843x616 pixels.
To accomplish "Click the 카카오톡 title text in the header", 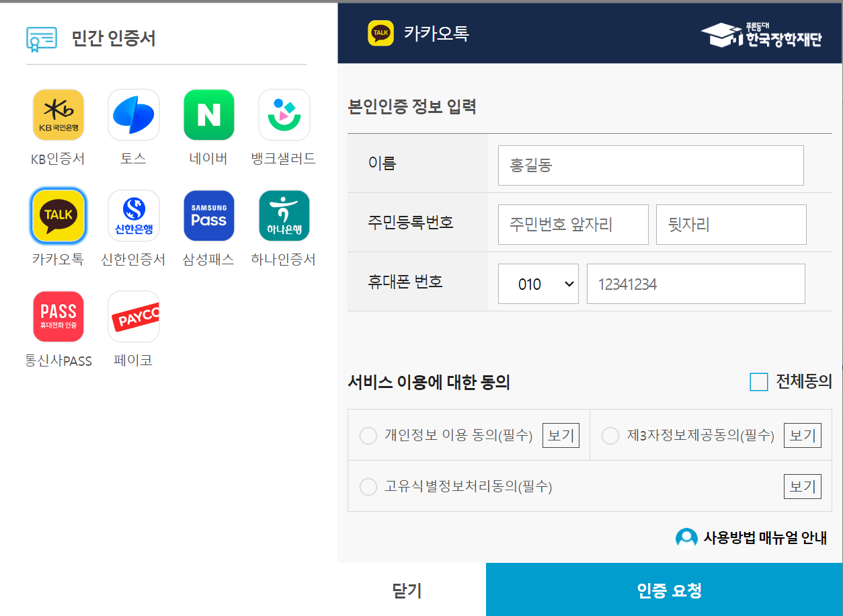I will [436, 33].
